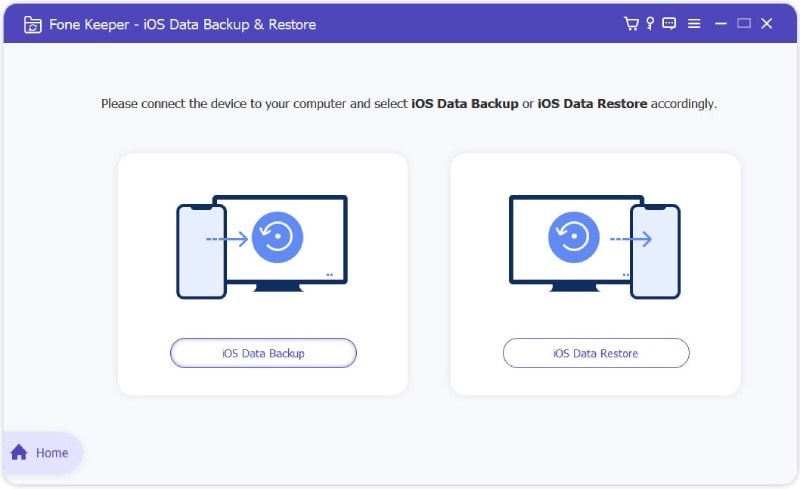The width and height of the screenshot is (800, 489).
Task: Open the hamburger menu in title bar
Action: [x=694, y=23]
